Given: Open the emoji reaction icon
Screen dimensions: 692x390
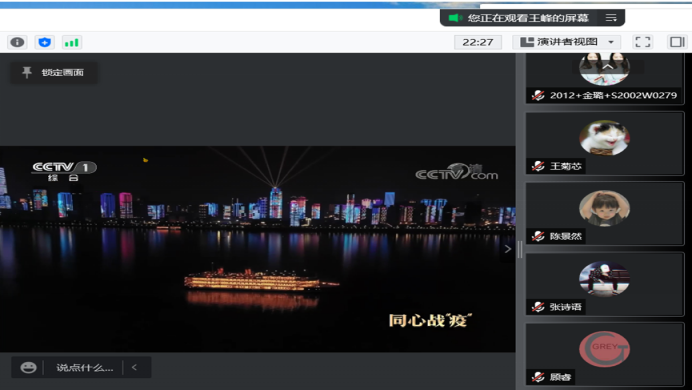Looking at the screenshot, I should pos(28,368).
